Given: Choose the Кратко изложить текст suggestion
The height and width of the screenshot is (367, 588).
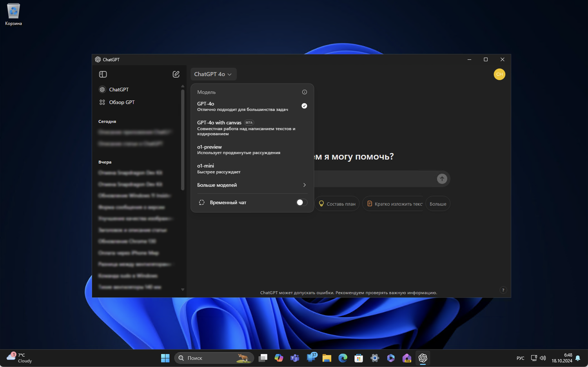Looking at the screenshot, I should pyautogui.click(x=394, y=204).
